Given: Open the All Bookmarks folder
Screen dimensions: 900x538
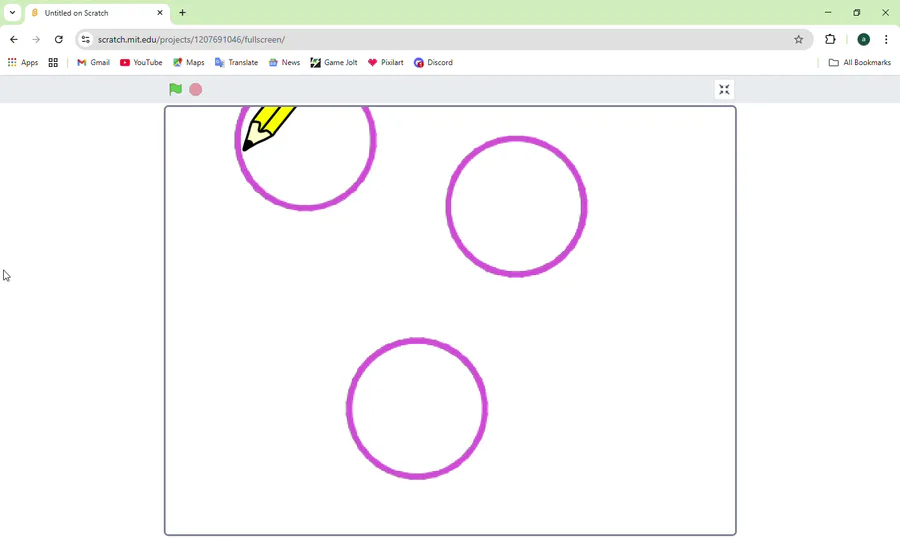Looking at the screenshot, I should [860, 63].
